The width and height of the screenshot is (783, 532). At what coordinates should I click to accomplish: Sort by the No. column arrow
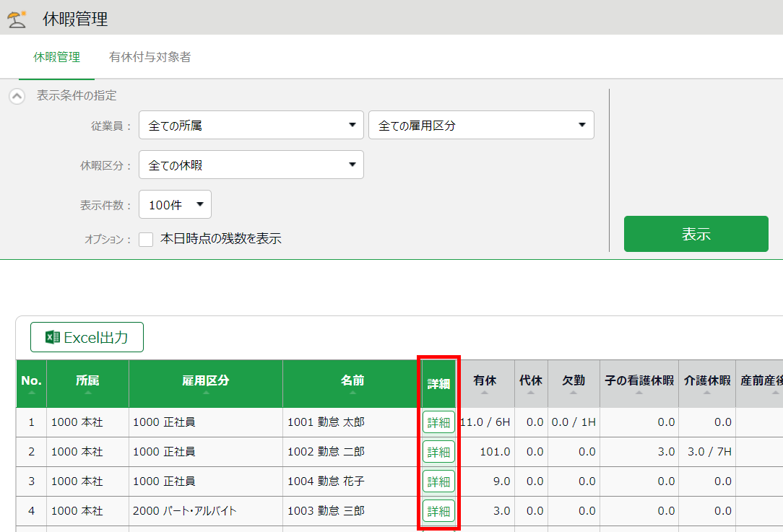[x=31, y=393]
